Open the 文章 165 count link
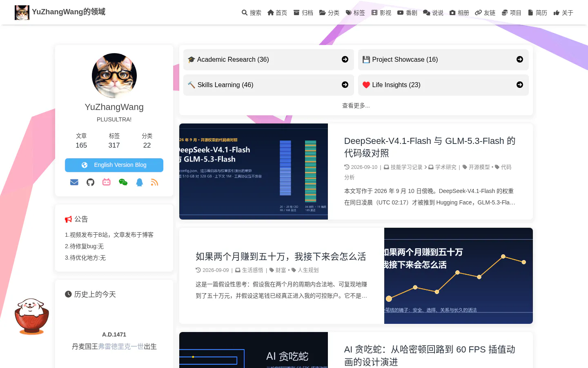This screenshot has width=588, height=368. [81, 141]
